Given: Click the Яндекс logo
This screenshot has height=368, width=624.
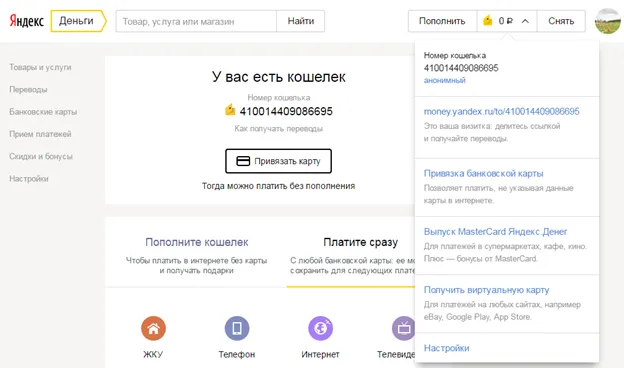Looking at the screenshot, I should click(26, 21).
